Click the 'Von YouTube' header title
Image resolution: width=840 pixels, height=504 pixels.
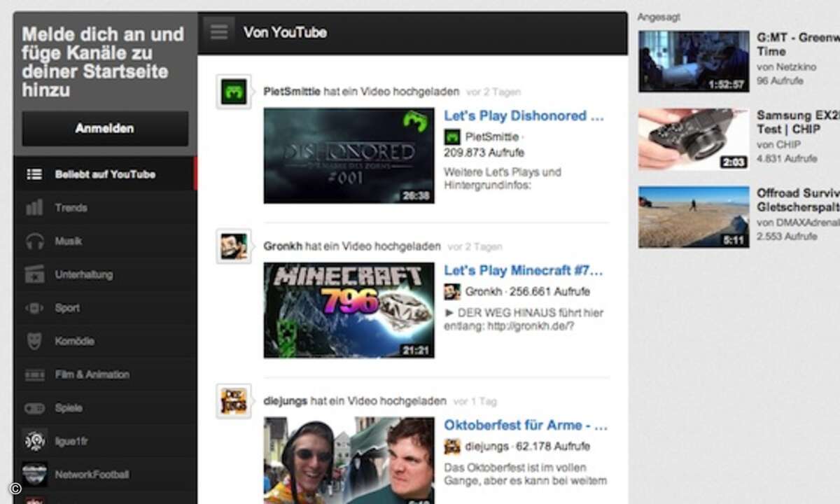285,32
